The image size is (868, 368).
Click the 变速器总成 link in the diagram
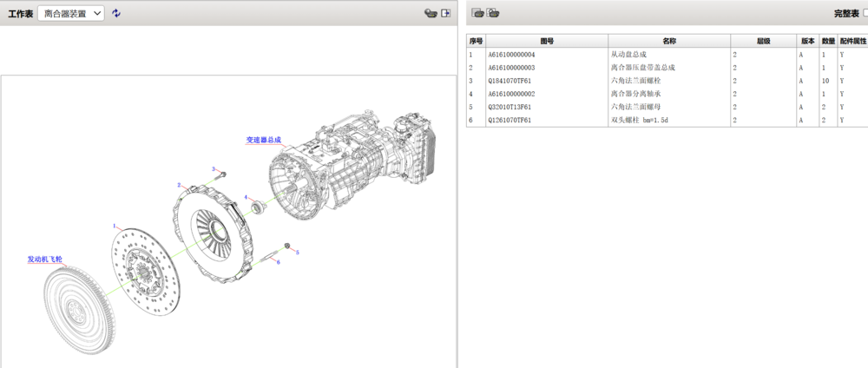click(x=265, y=139)
